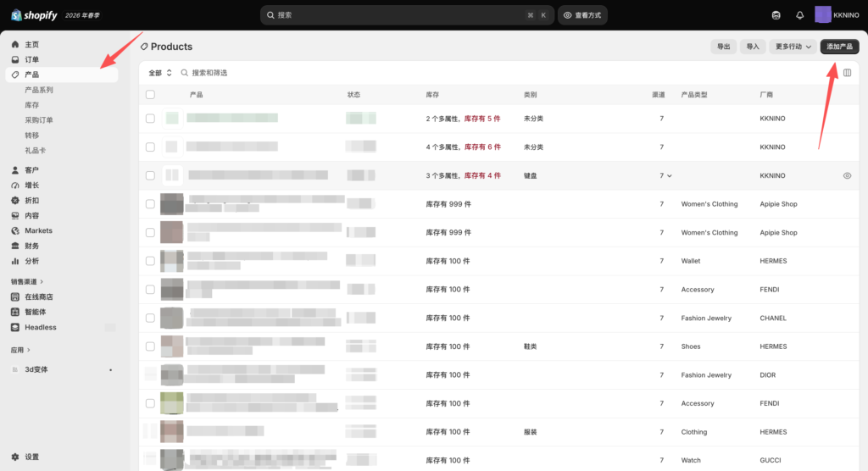Open the 更多行动 dropdown

pos(793,47)
